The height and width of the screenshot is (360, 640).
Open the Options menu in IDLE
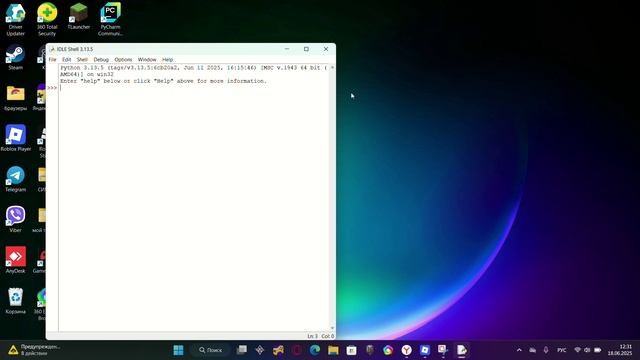[x=123, y=60]
